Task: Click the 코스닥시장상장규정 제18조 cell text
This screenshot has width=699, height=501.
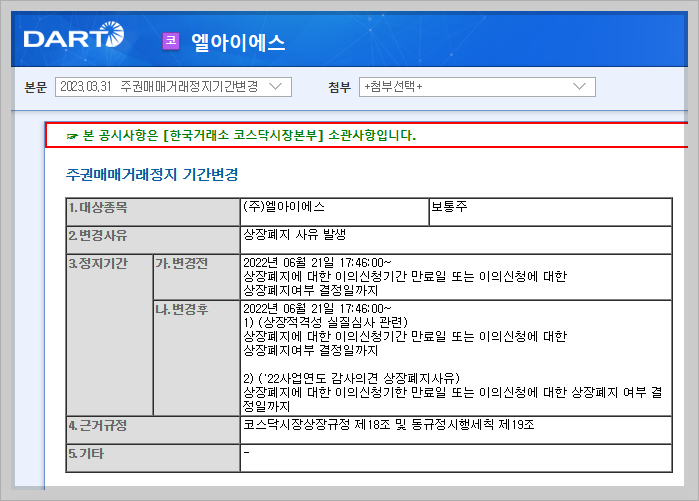Action: [389, 425]
